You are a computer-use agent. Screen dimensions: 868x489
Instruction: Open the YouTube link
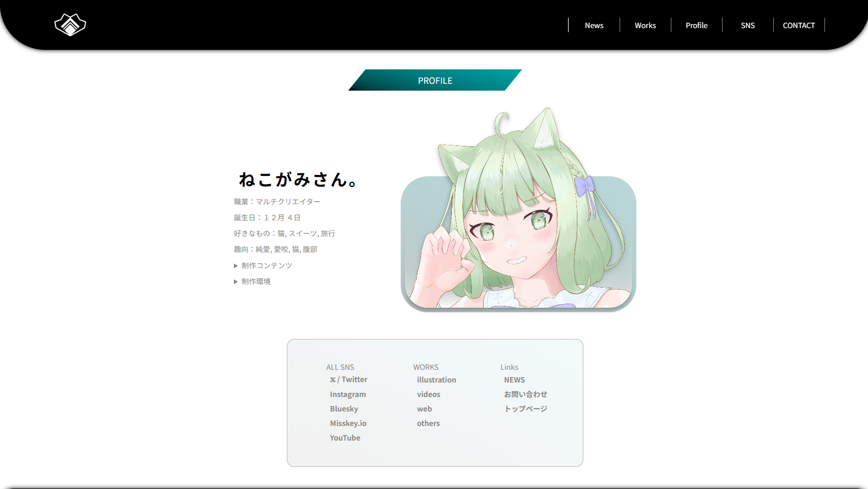tap(345, 438)
